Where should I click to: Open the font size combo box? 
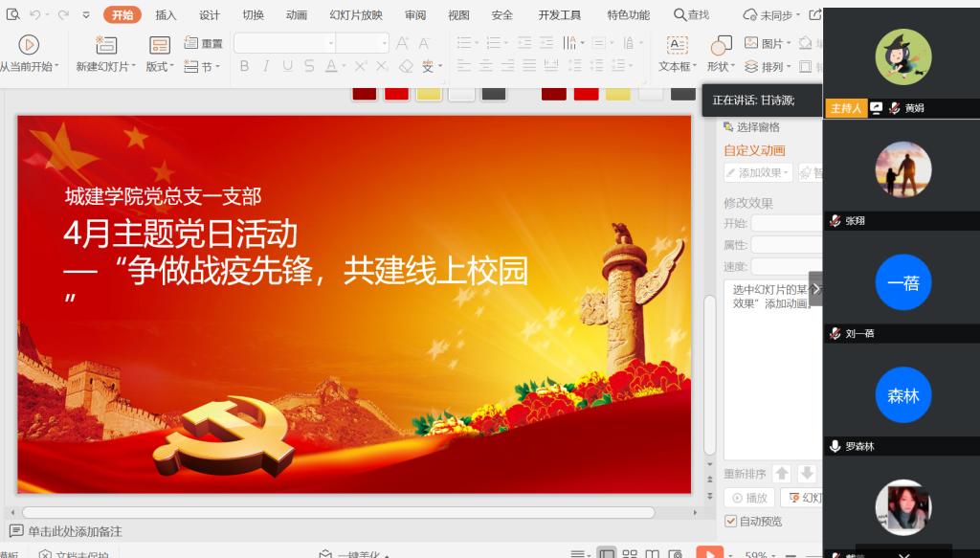tap(363, 43)
